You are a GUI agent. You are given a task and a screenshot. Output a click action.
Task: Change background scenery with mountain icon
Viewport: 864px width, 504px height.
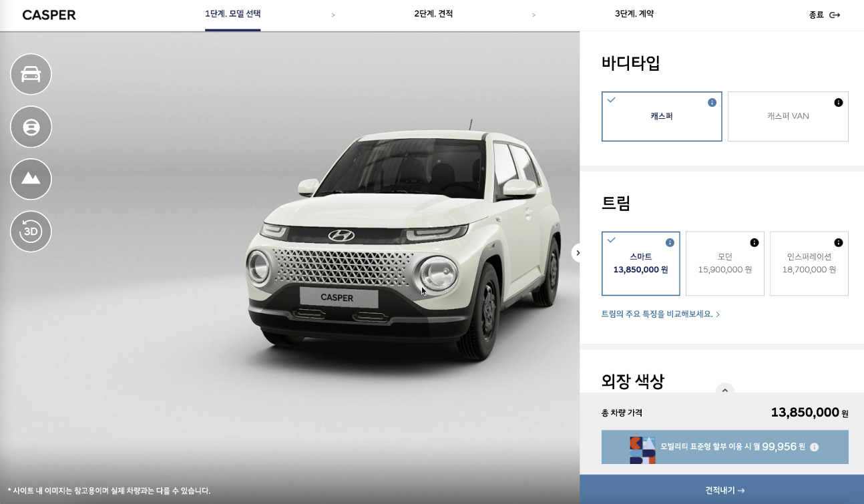(x=31, y=179)
